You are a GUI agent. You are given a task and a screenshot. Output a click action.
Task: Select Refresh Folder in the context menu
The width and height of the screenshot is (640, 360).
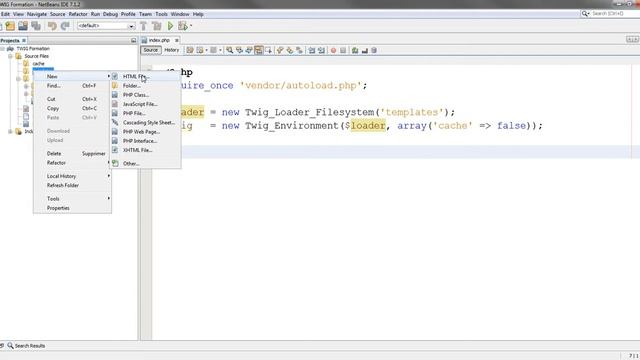[72, 185]
